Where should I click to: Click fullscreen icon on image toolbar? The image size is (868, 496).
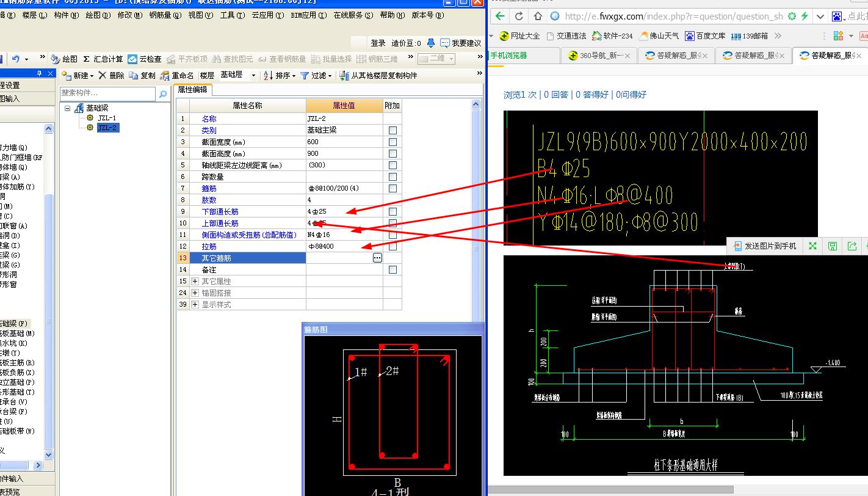tap(812, 246)
